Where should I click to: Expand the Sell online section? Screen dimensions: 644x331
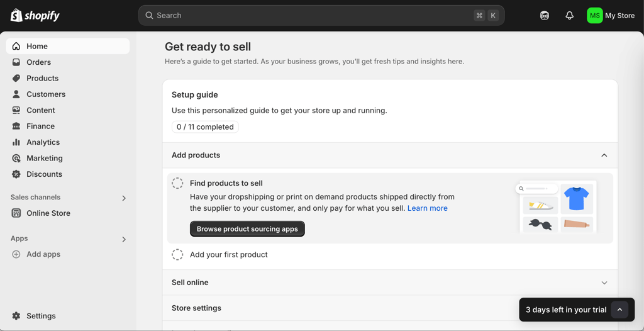pyautogui.click(x=604, y=283)
